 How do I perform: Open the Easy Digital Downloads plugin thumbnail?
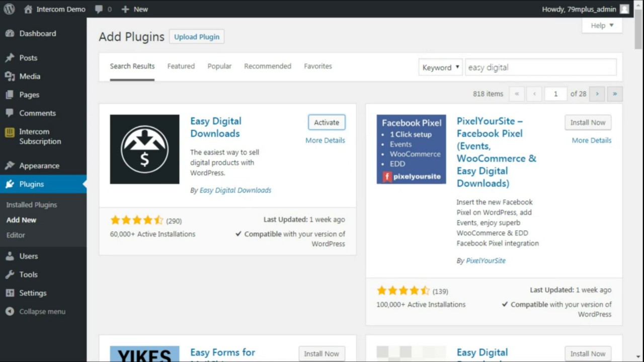coord(145,149)
